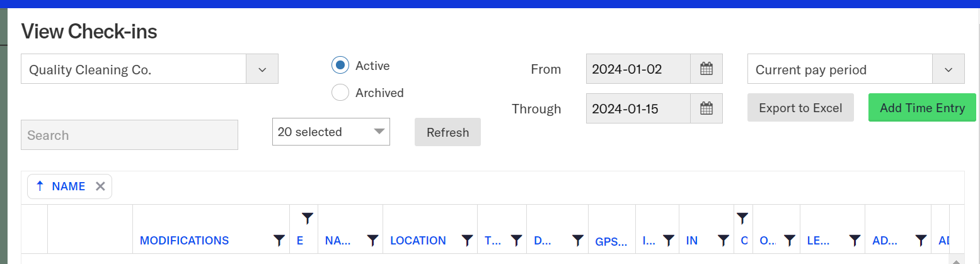Expand the Quality Cleaning Co. company dropdown
Screen dimensions: 980x264
tap(262, 69)
